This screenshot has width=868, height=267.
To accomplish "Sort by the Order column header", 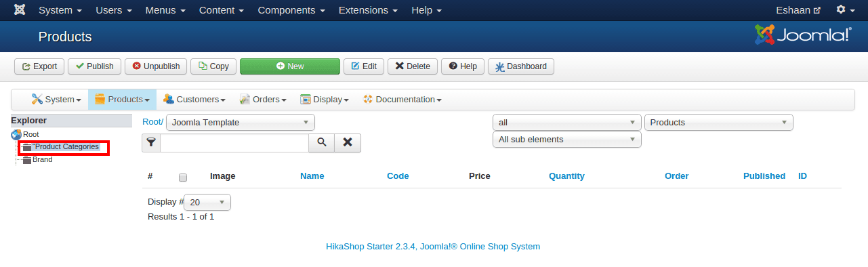I will point(676,176).
